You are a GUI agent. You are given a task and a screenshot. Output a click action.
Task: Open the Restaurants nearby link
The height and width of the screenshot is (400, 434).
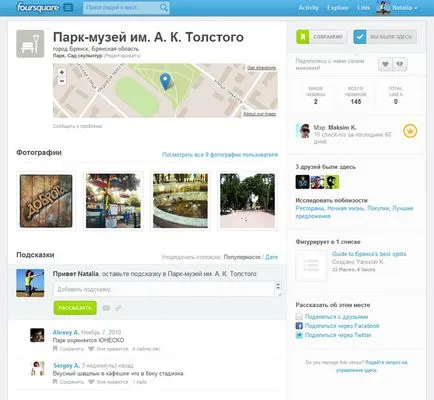[x=310, y=208]
